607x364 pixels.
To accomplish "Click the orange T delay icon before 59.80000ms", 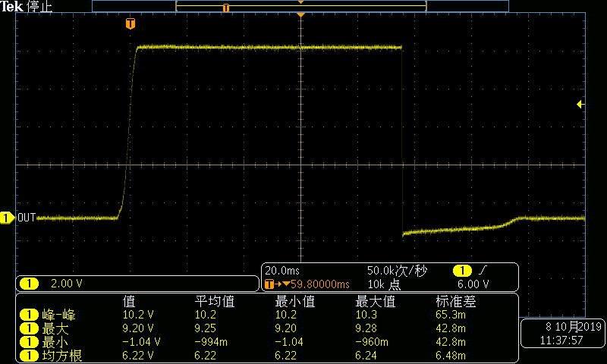I will tap(269, 284).
